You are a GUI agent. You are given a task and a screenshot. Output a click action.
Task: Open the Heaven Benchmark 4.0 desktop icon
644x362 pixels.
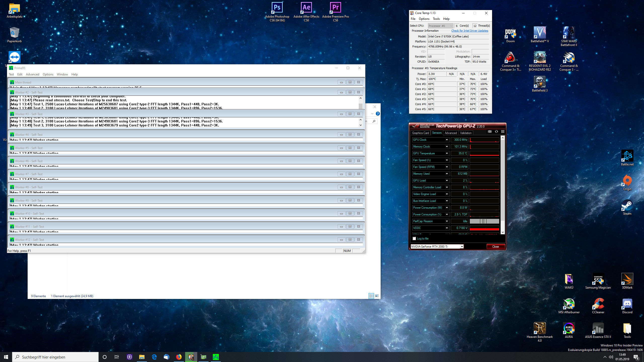[540, 328]
